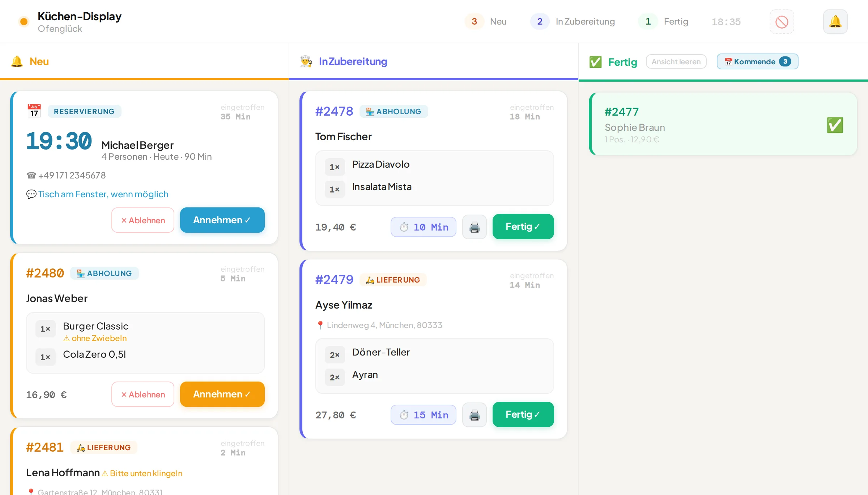This screenshot has height=495, width=868.
Task: Decline the Michael Berger reservation
Action: (143, 220)
